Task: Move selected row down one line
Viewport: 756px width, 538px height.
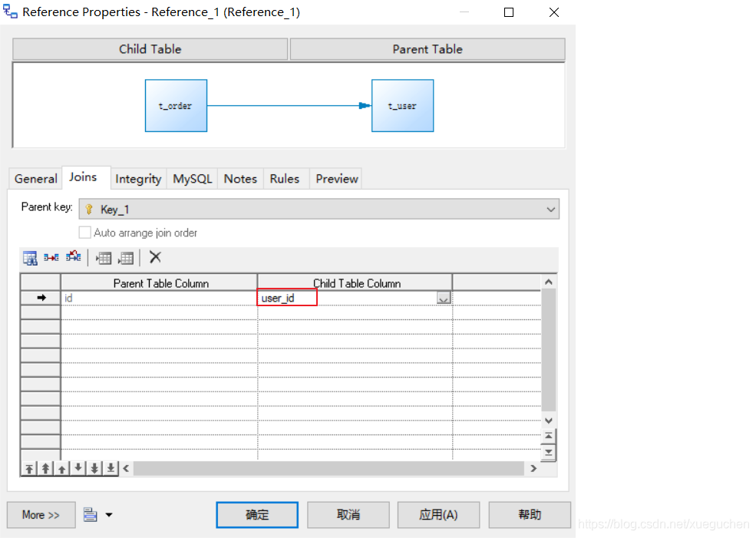Action: click(x=78, y=468)
